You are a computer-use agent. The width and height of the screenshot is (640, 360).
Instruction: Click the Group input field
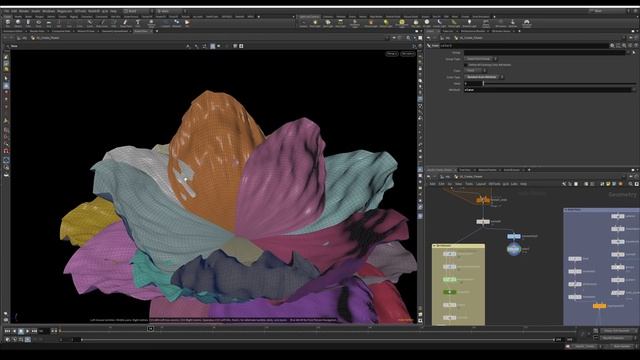[x=544, y=53]
